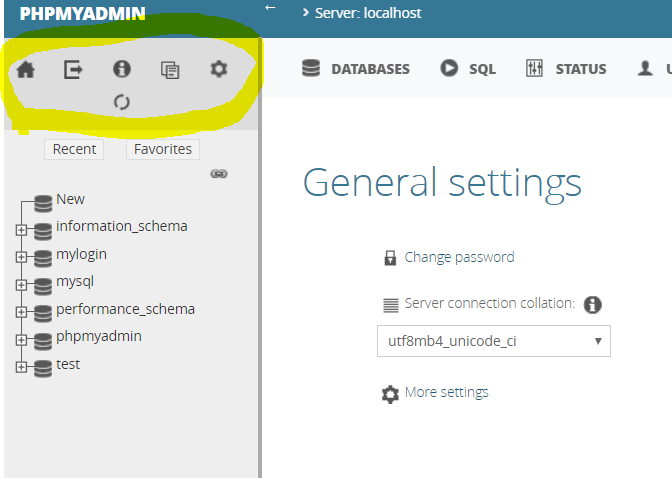672x478 pixels.
Task: Select phpmyadmin database name
Action: [x=99, y=337]
